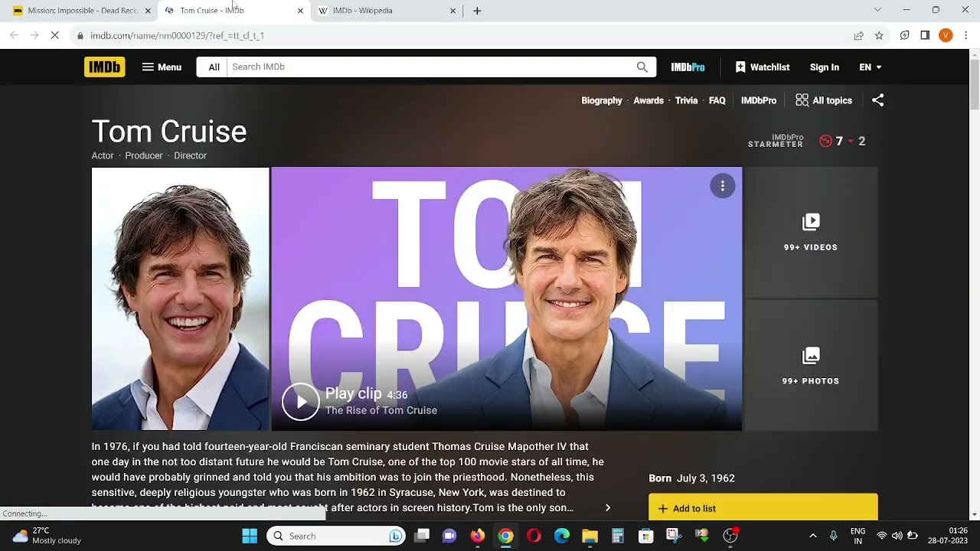The image size is (980, 551).
Task: Click the share icon
Action: [878, 100]
